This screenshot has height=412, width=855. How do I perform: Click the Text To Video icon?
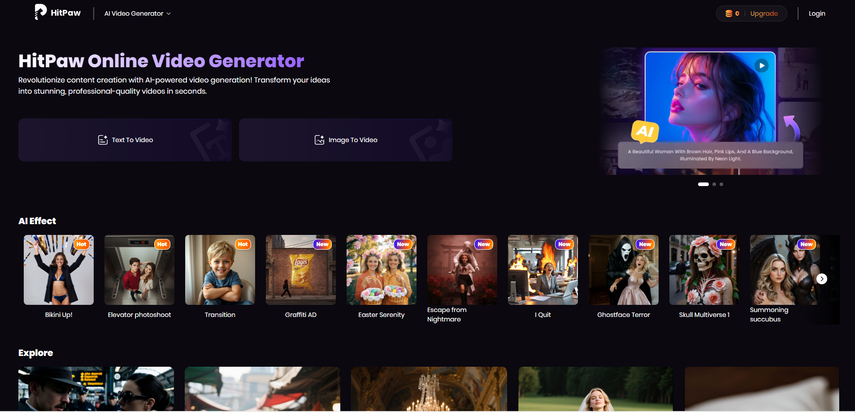click(x=103, y=140)
